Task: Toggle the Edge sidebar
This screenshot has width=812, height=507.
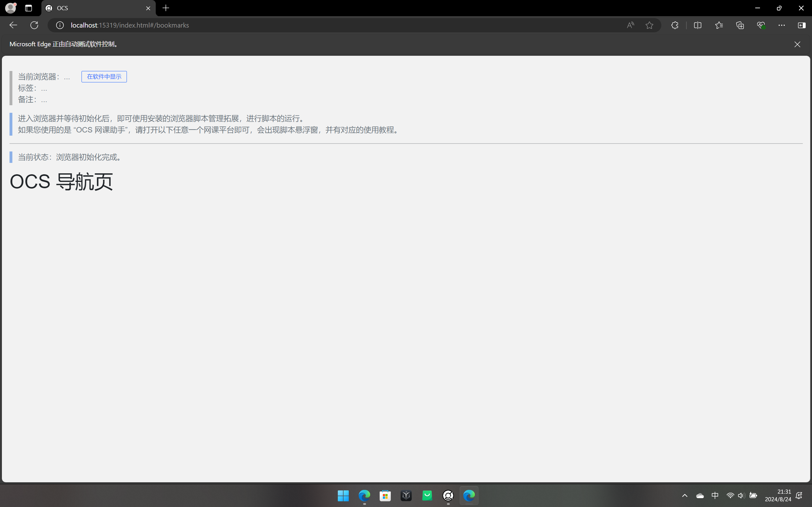Action: point(802,25)
